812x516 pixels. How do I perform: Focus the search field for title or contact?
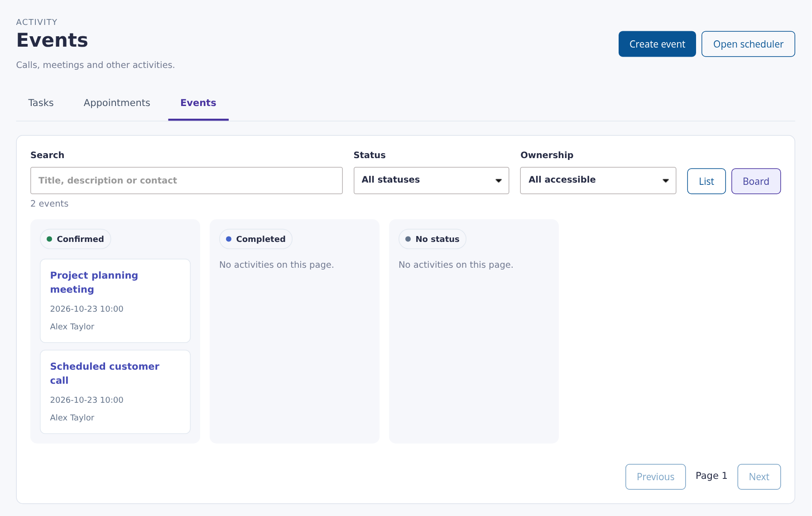click(x=187, y=180)
